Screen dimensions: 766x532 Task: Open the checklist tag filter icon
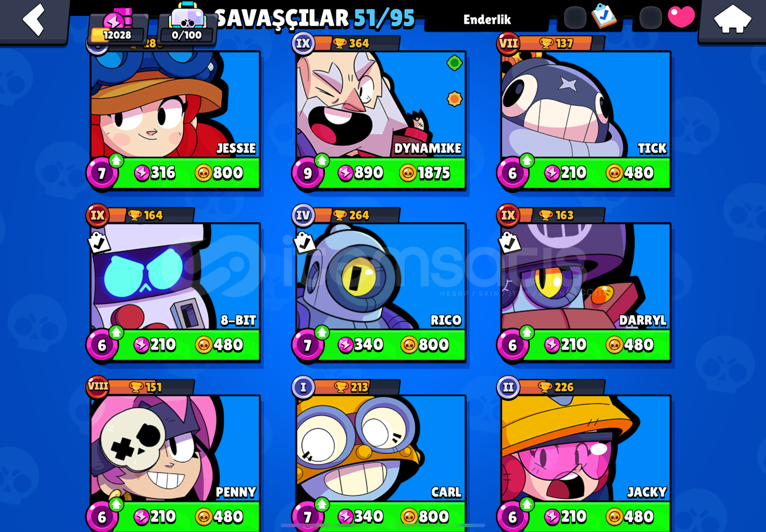coord(603,15)
